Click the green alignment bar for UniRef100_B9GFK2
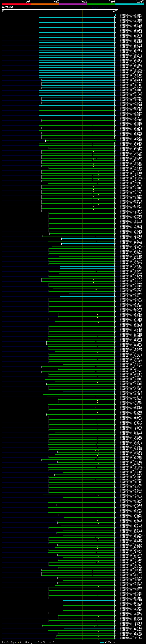Screen dimensions: 146x644 [77, 108]
